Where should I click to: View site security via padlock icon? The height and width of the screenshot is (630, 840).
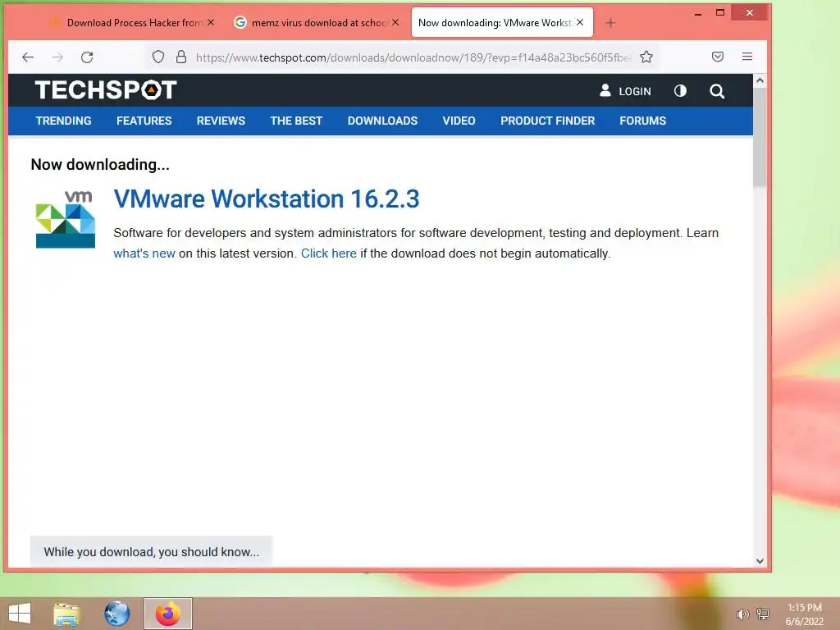[x=181, y=57]
